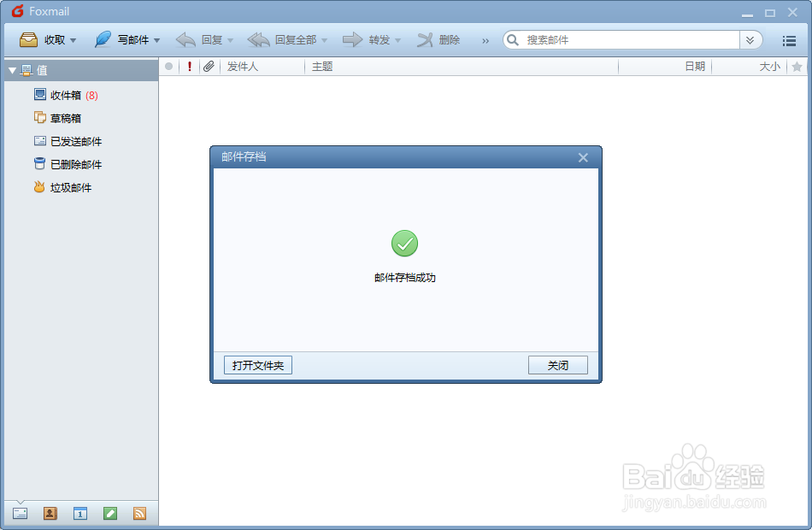The image size is (812, 530).
Task: Click the Reply (回复) arrow icon
Action: (185, 40)
